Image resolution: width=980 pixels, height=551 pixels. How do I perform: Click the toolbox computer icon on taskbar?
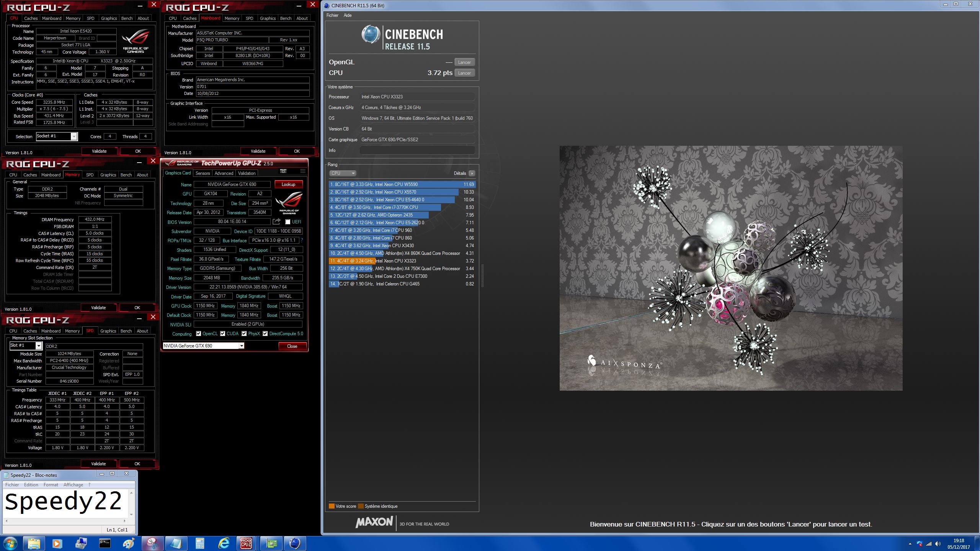click(81, 543)
